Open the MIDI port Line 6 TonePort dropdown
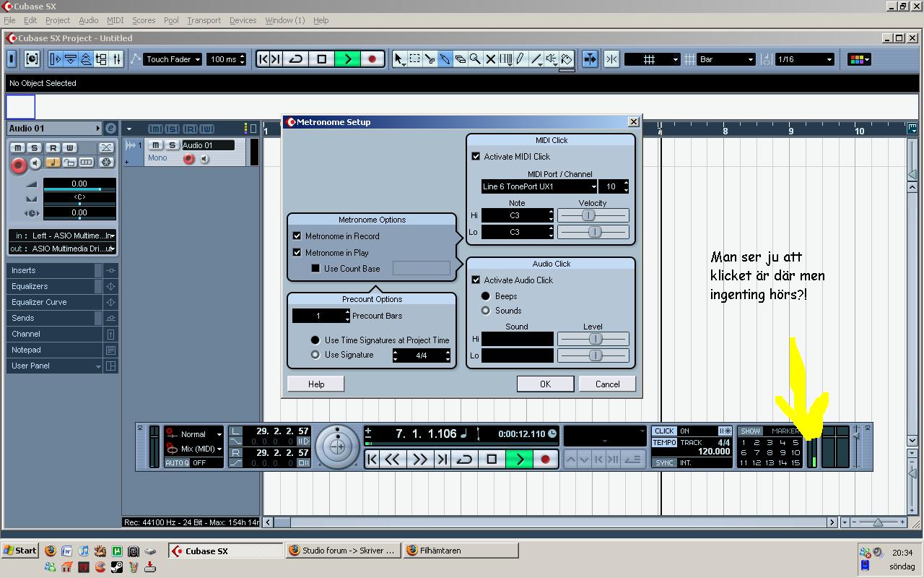Image resolution: width=924 pixels, height=578 pixels. [x=539, y=186]
